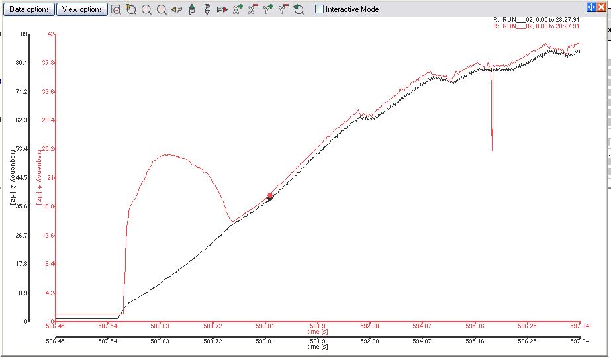Open the Data options menu

coord(28,9)
